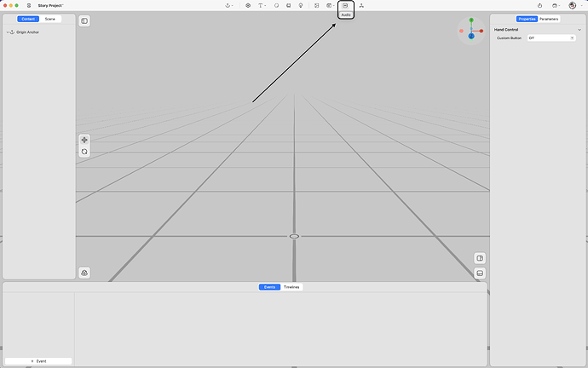Click the add Event button
Screen dimensions: 588x368
(x=38, y=361)
